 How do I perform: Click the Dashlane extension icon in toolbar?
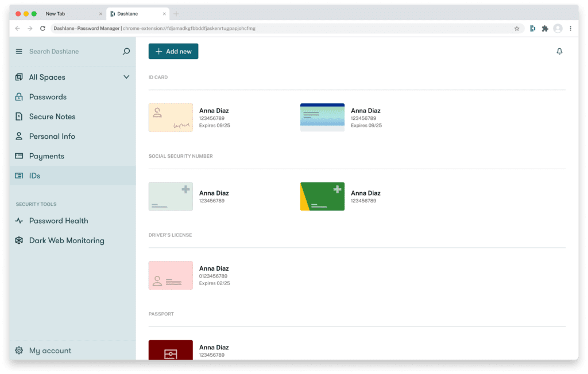click(532, 28)
